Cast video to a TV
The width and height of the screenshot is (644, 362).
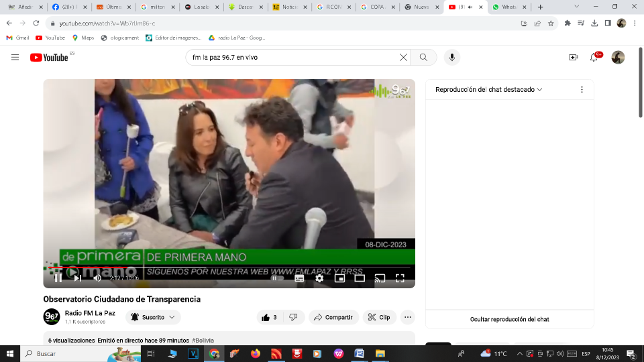[x=380, y=278]
